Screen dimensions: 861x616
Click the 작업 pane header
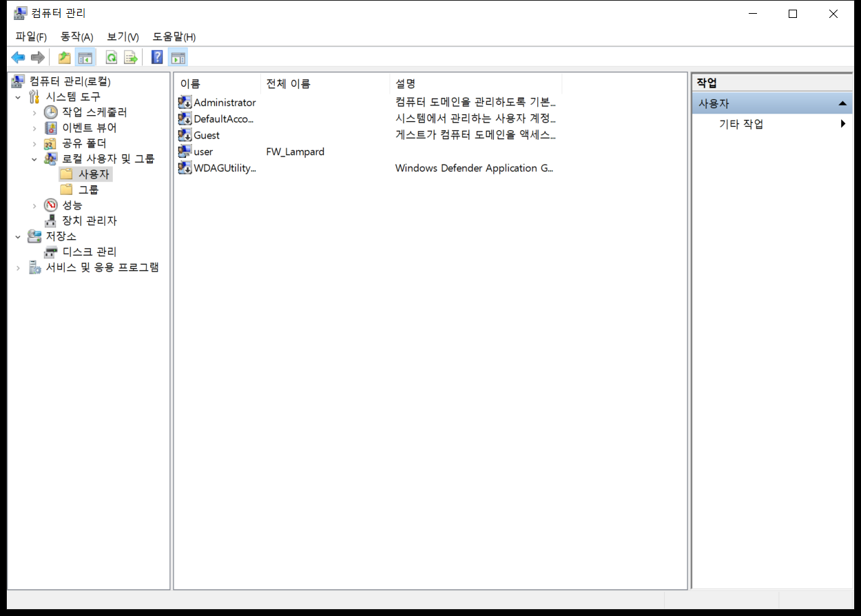point(772,83)
